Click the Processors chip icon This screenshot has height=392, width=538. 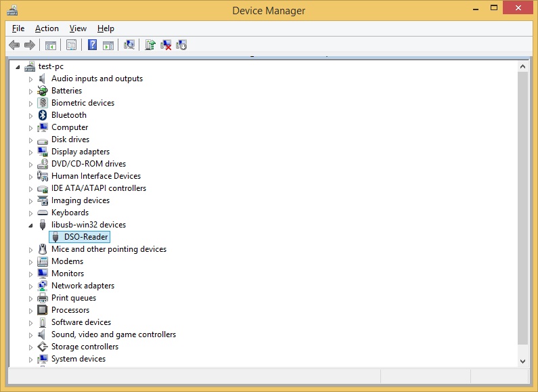point(43,310)
